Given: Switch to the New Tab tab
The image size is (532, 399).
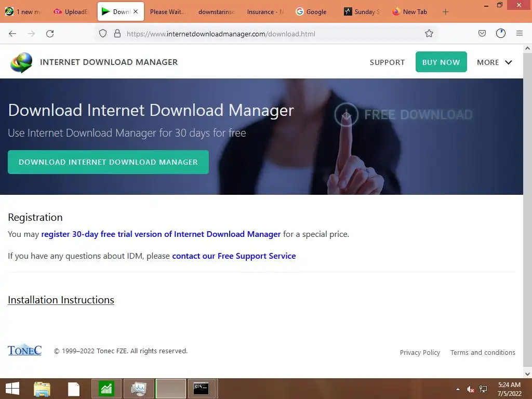Looking at the screenshot, I should point(410,12).
